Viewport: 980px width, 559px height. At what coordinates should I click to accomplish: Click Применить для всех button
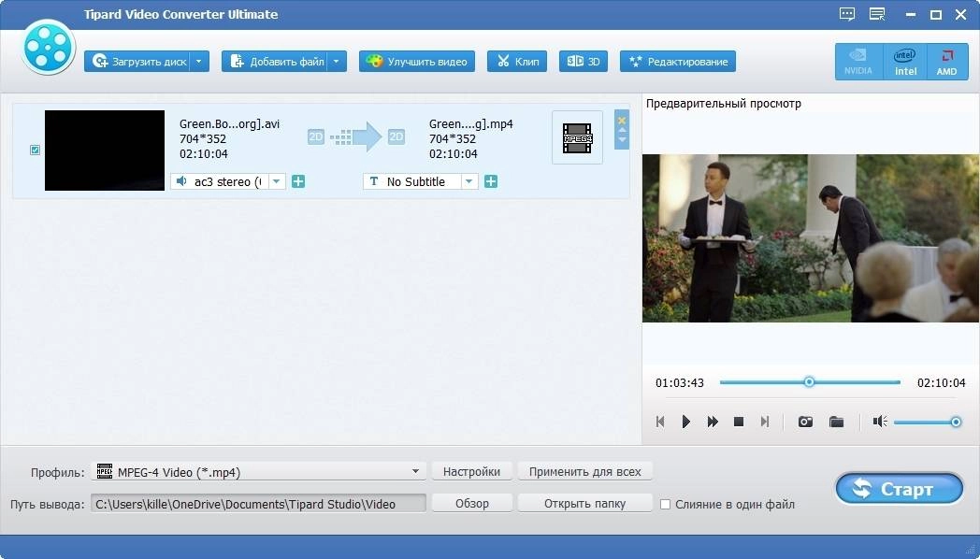[x=585, y=471]
